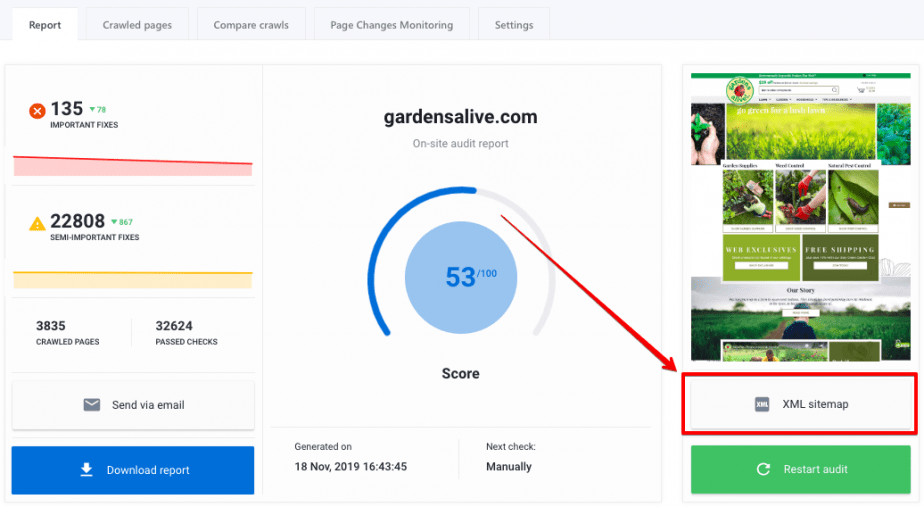Click the 18 Nov, 2019 16:43:45 timestamp
Screen dimensions: 924x507
pyautogui.click(x=351, y=466)
